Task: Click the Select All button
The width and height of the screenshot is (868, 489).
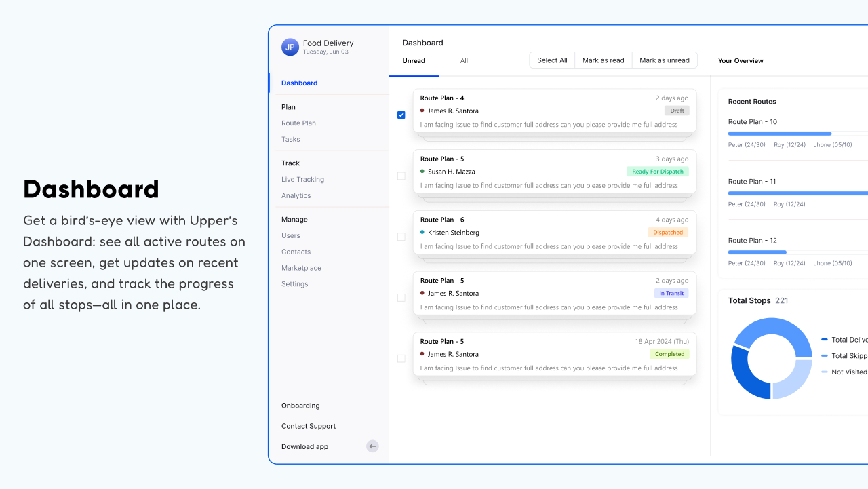Action: pos(551,60)
